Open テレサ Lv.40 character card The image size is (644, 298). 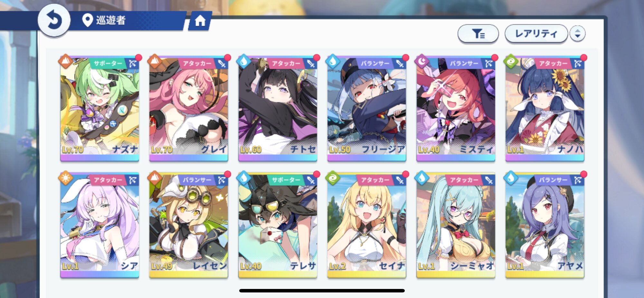tap(278, 225)
